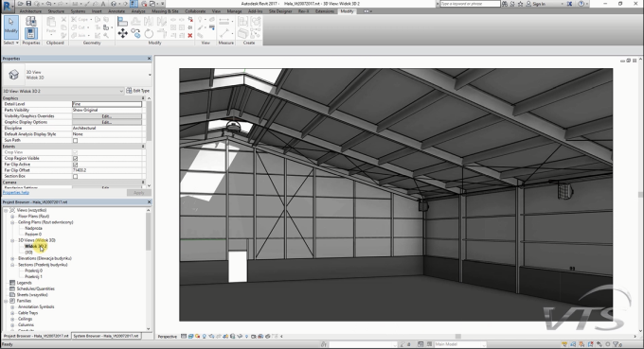Click the Open folder icon in quick access toolbar

[x=20, y=4]
